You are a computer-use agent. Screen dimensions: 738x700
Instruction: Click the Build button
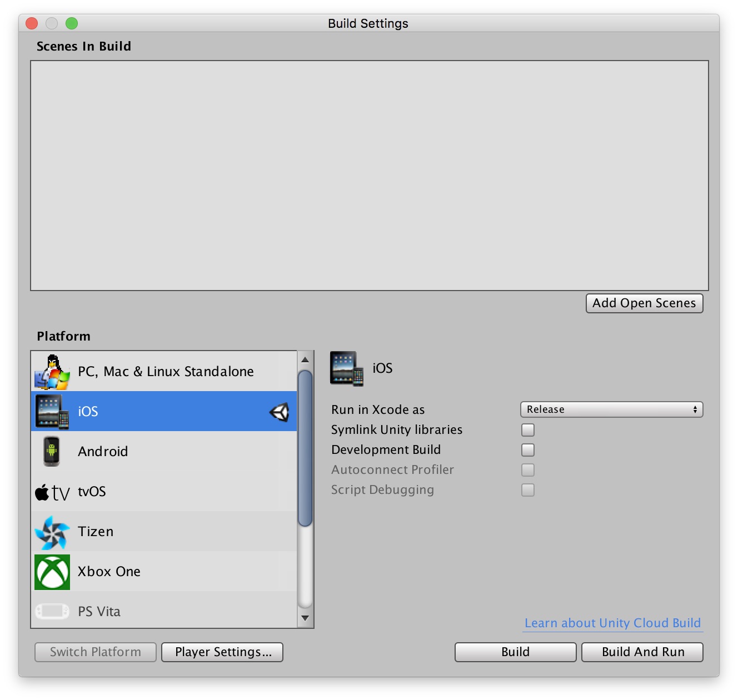515,652
